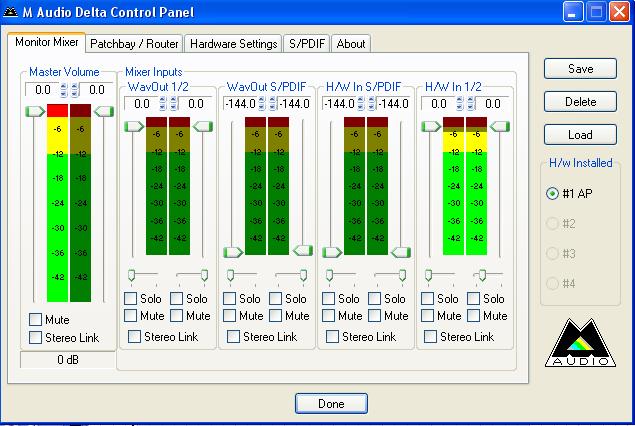Click the Mixer Inputs group label
This screenshot has height=426, width=635.
[153, 72]
